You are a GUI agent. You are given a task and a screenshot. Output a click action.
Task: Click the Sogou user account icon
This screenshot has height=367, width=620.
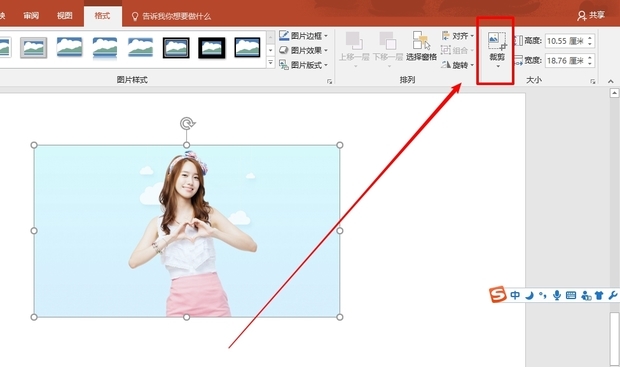(586, 295)
